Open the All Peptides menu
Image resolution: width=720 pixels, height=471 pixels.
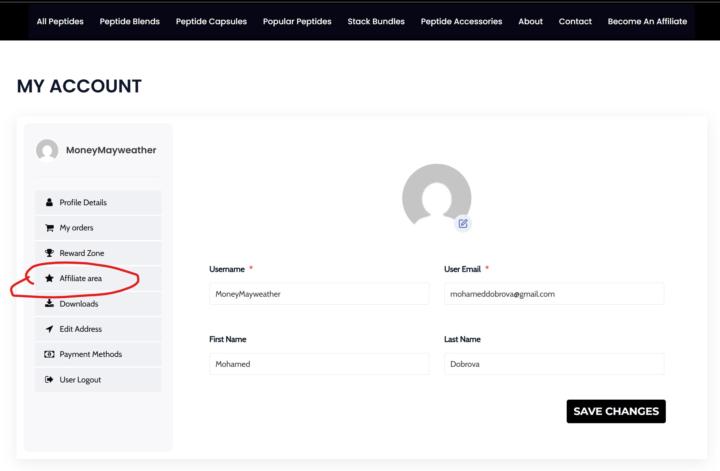(60, 22)
